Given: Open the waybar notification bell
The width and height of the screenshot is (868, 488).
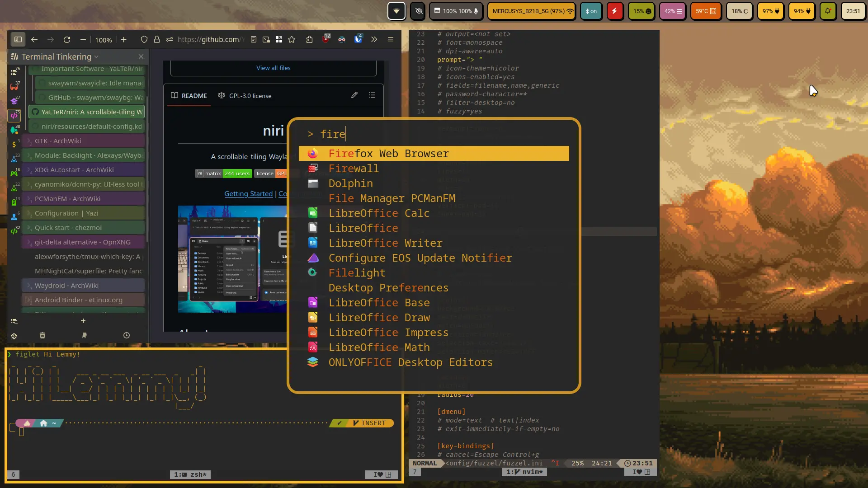Looking at the screenshot, I should [828, 11].
